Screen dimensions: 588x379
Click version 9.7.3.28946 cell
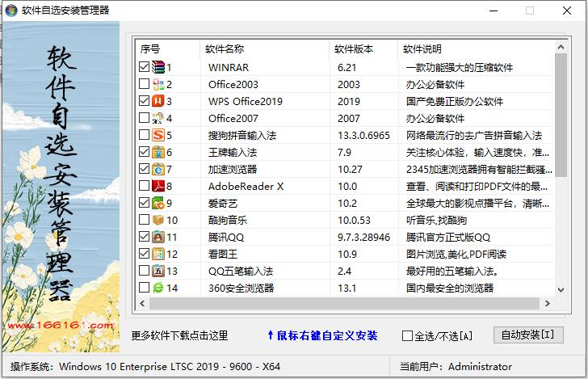pos(363,237)
